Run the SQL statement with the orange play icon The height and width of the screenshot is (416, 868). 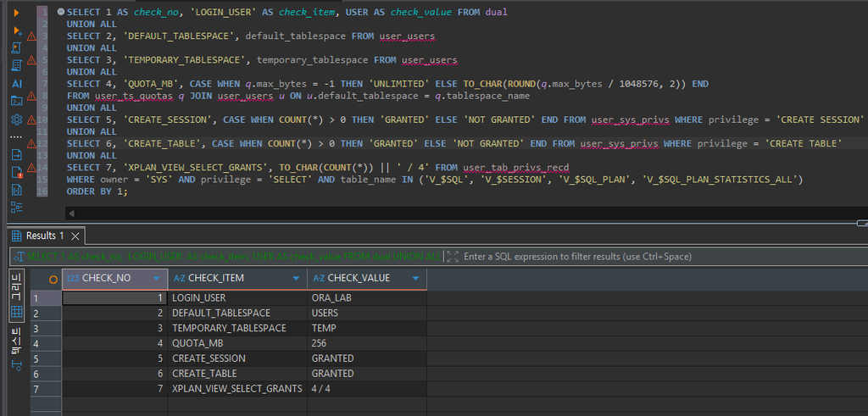pyautogui.click(x=17, y=12)
